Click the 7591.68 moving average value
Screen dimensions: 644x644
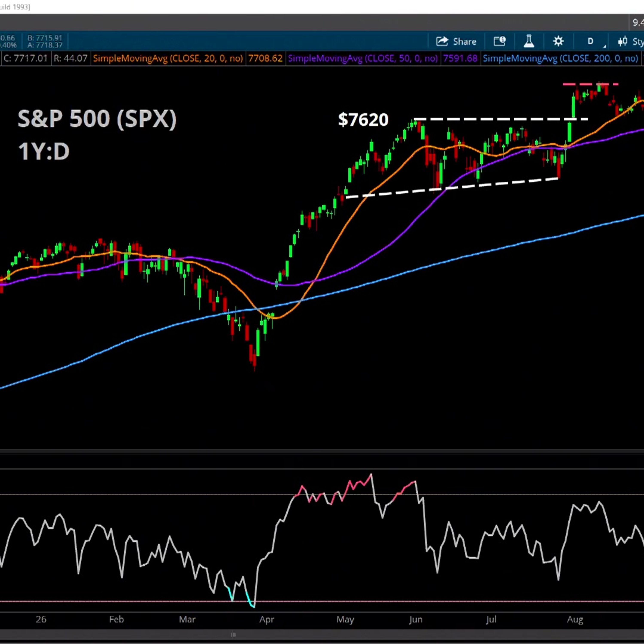click(x=460, y=59)
